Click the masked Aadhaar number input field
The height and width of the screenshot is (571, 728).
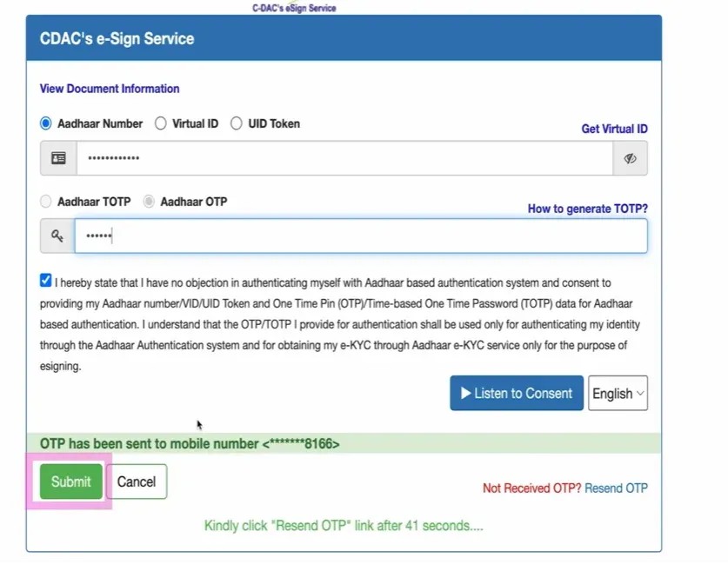(x=344, y=159)
